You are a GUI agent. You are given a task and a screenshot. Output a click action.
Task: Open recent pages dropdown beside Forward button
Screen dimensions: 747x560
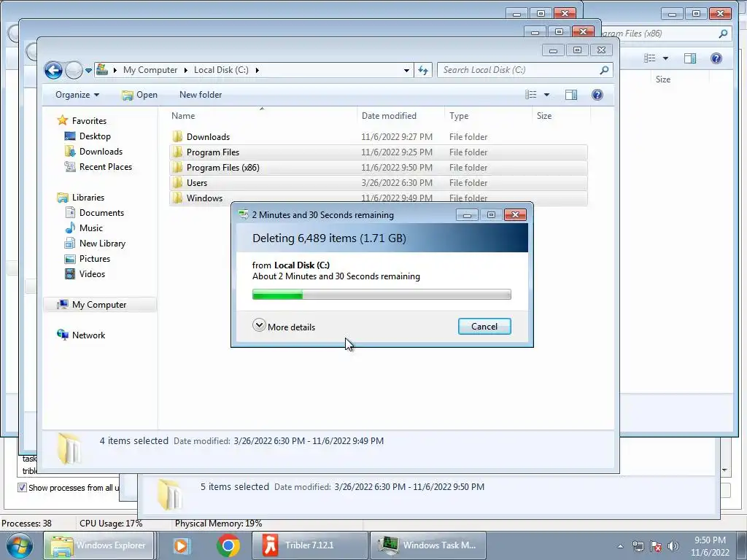point(88,71)
